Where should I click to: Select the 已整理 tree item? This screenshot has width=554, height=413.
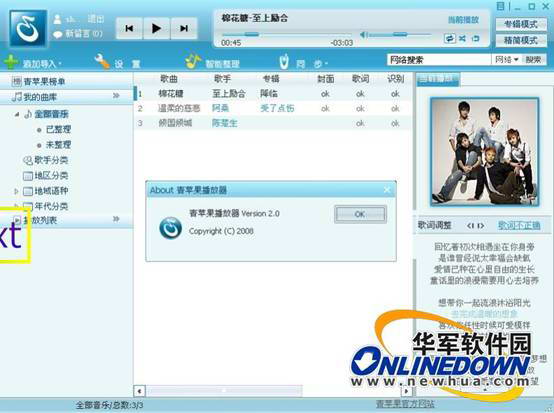tap(58, 129)
